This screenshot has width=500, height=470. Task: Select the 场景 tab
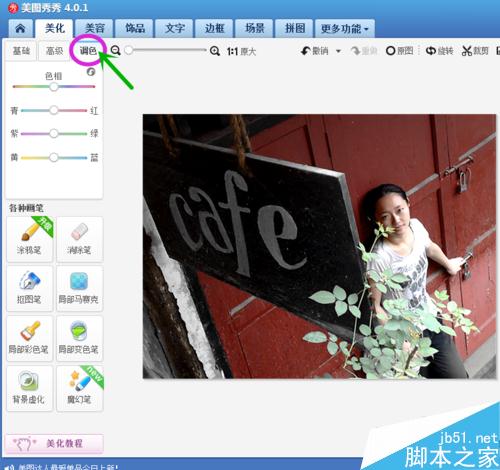click(x=255, y=28)
